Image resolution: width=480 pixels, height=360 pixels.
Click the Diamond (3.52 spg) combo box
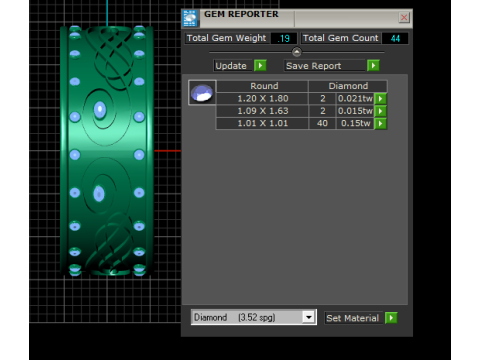click(x=254, y=317)
